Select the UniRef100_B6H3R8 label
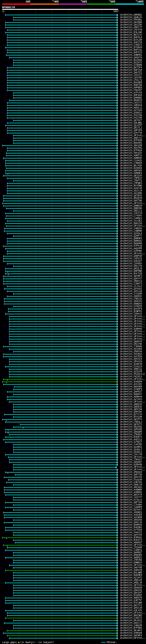This screenshot has height=644, width=146. [131, 386]
